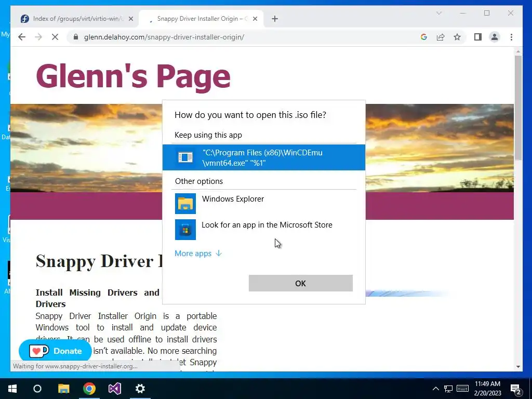The width and height of the screenshot is (532, 399).
Task: Switch to the Snappy Driver Installer Origin tab
Action: click(201, 19)
